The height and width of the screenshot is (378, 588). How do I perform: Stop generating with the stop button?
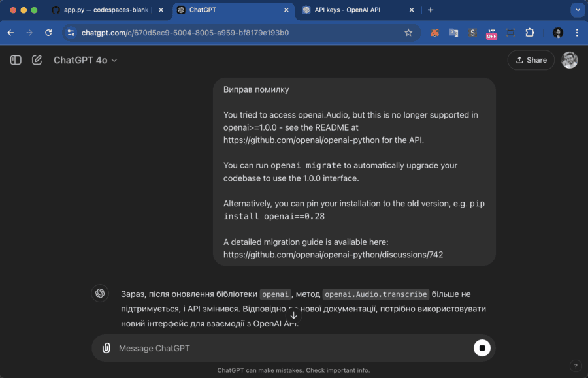tap(482, 348)
